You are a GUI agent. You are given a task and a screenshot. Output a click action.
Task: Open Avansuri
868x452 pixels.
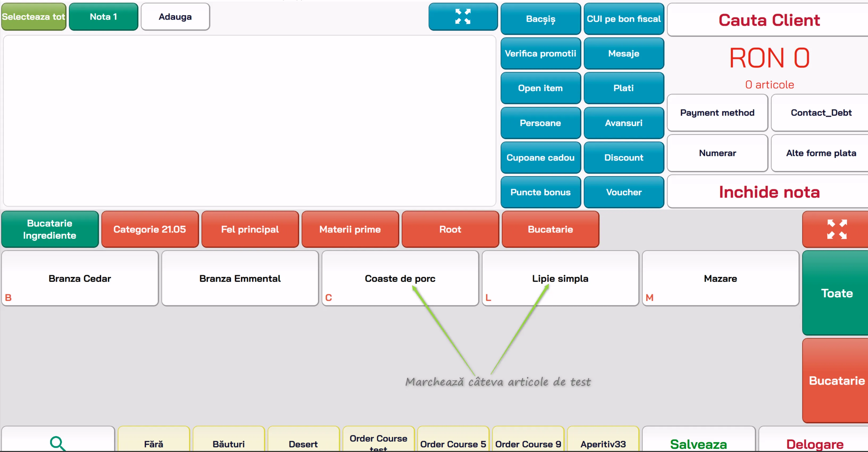[x=624, y=123]
